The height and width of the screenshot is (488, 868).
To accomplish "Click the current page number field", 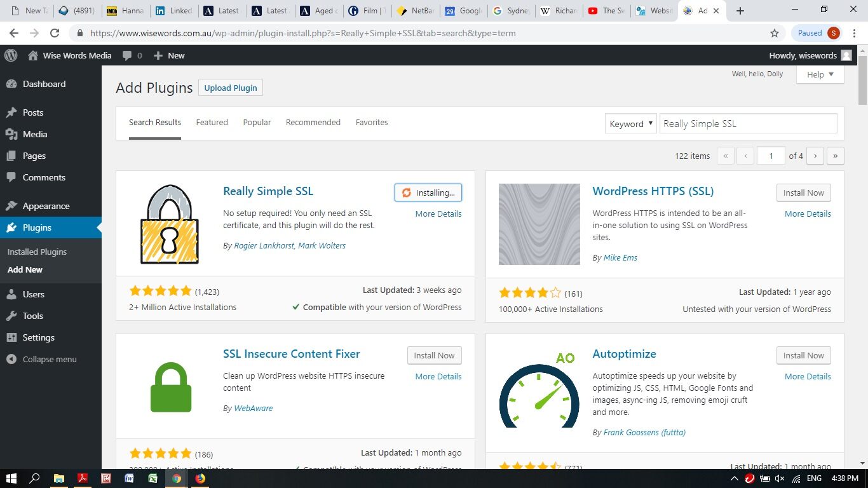I will 771,156.
